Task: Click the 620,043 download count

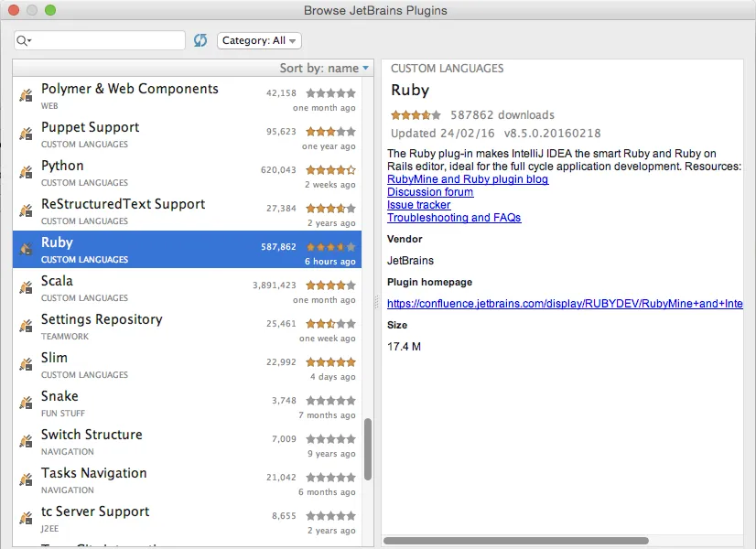Action: [278, 169]
